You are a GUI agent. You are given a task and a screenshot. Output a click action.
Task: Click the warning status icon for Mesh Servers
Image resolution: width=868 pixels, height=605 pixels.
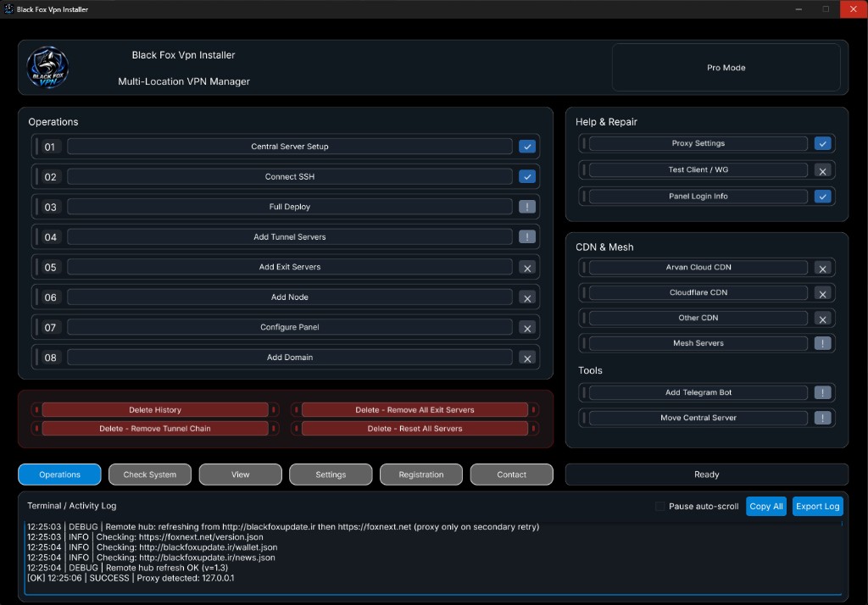[822, 343]
